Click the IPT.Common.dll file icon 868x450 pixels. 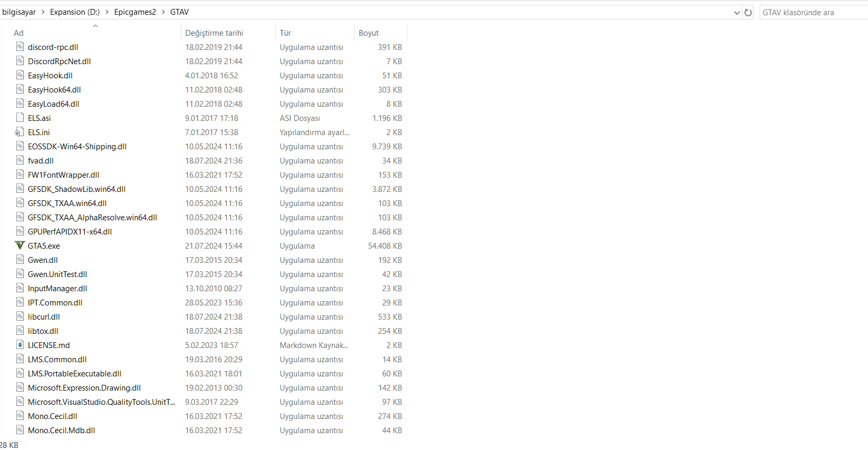[x=20, y=302]
